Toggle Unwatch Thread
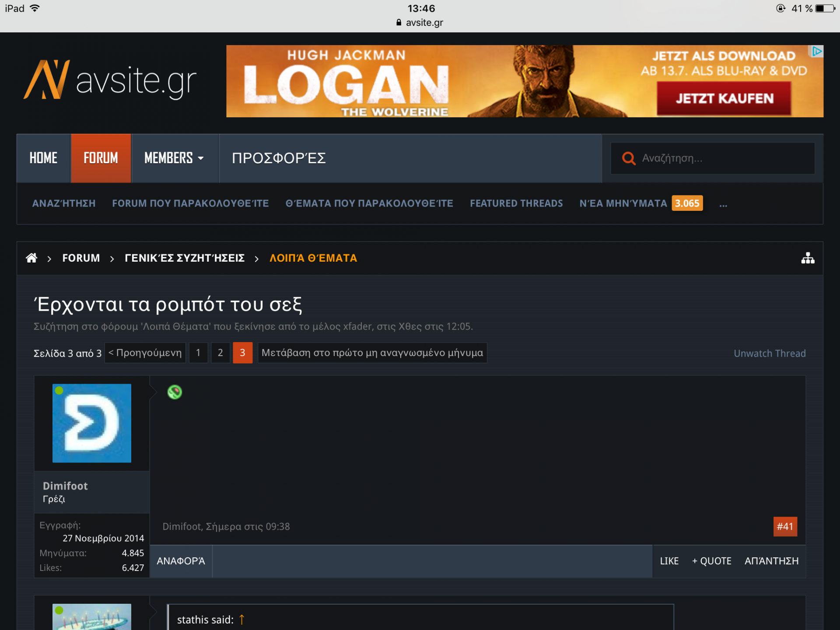Viewport: 840px width, 630px height. click(x=769, y=353)
